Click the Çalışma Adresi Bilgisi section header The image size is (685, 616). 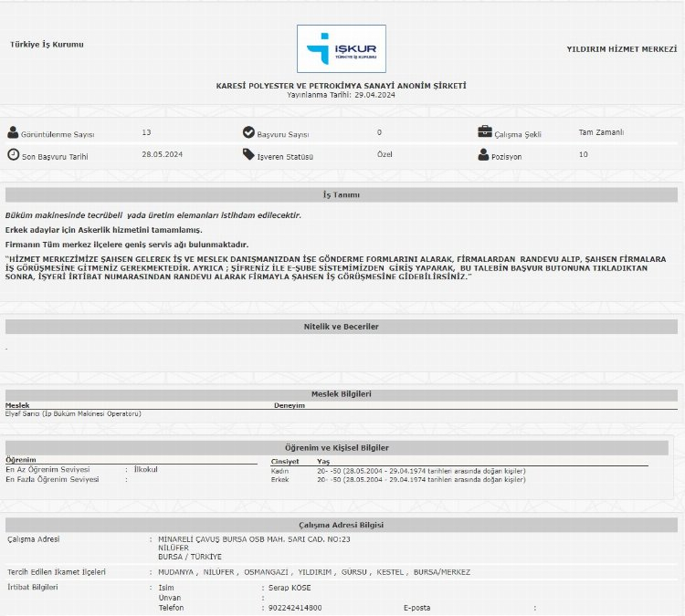tap(342, 526)
